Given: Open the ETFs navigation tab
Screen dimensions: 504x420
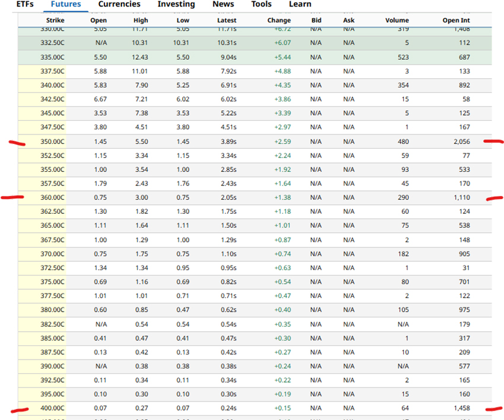Looking at the screenshot, I should pos(25,4).
